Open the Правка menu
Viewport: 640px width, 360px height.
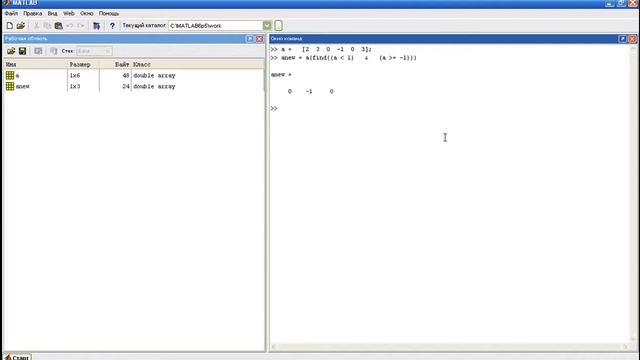[33, 13]
